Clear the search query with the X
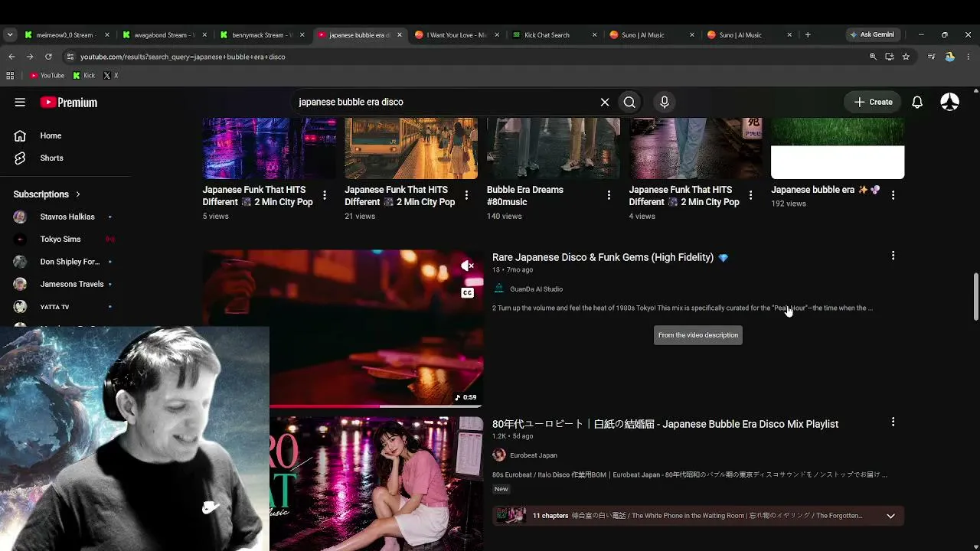The image size is (980, 551). pos(605,102)
